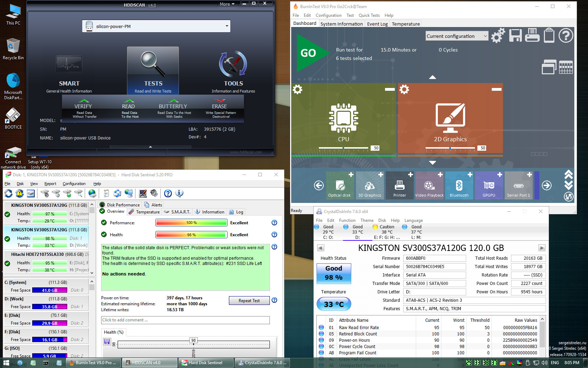Open TOOLS Information and Features in HDDScan

coord(233,72)
